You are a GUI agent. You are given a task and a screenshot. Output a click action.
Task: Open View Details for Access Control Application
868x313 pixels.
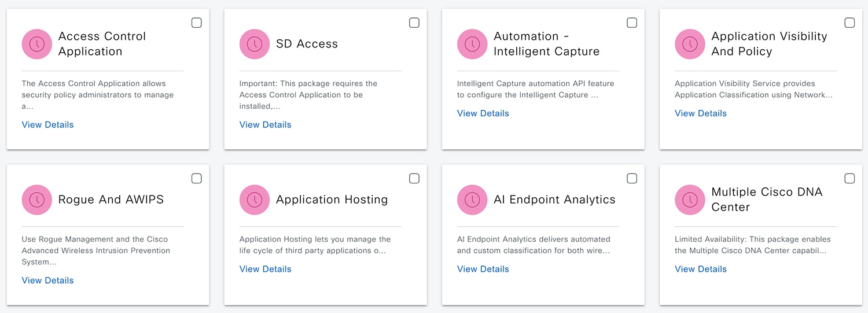[x=47, y=124]
